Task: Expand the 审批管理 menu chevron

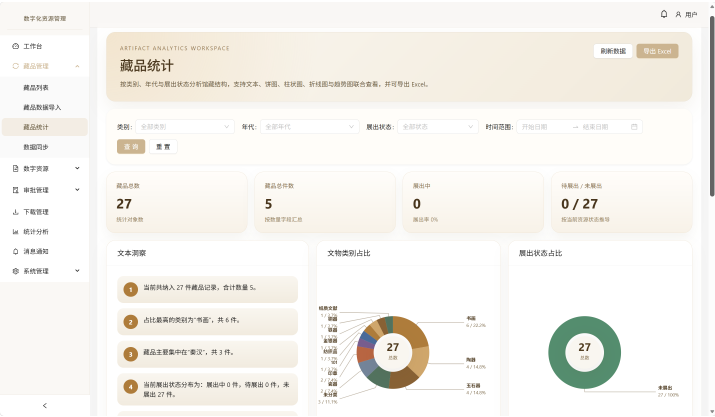Action: (x=77, y=190)
